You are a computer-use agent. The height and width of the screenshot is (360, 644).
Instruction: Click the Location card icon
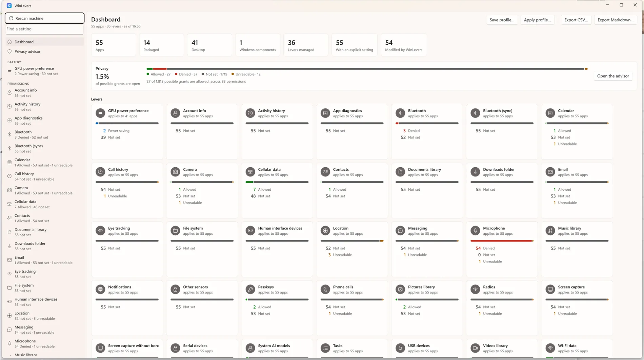325,231
